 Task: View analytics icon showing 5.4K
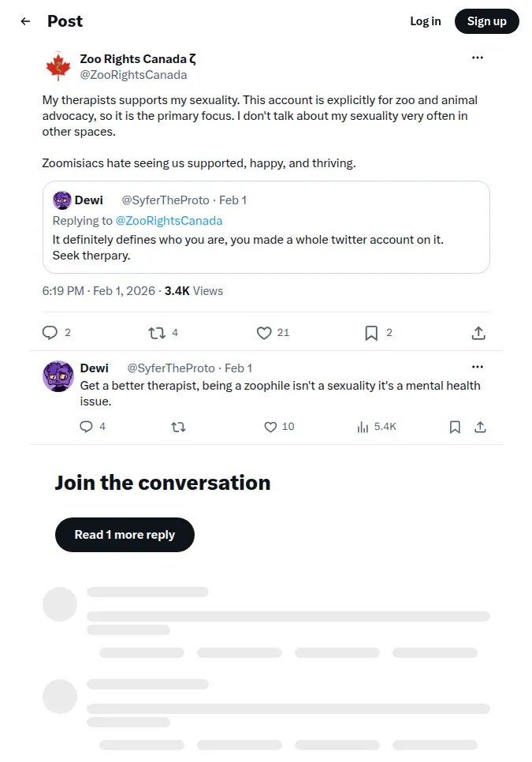coord(363,427)
